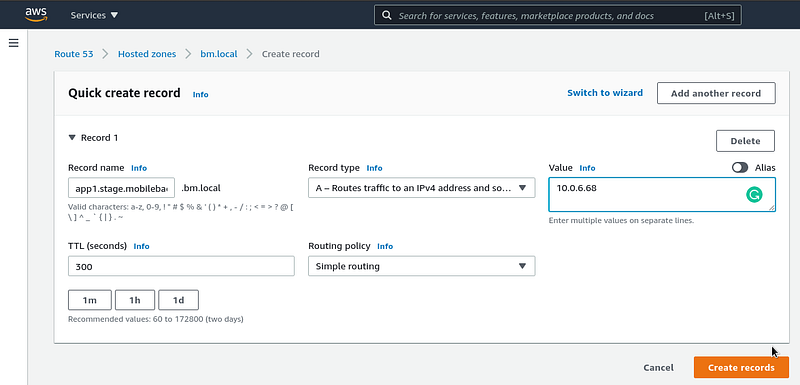Screen dimensions: 800x385
Task: Click the Value text area
Action: pyautogui.click(x=662, y=194)
